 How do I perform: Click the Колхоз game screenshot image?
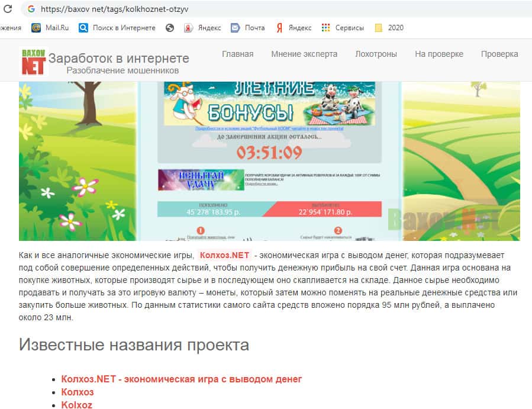tap(269, 161)
